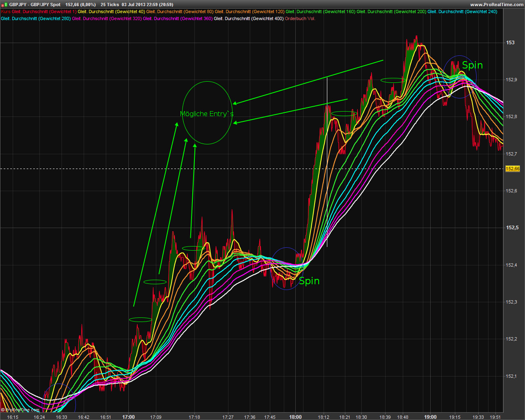The height and width of the screenshot is (420, 525).
Task: Click the 17:09 time axis label
Action: pos(156,417)
